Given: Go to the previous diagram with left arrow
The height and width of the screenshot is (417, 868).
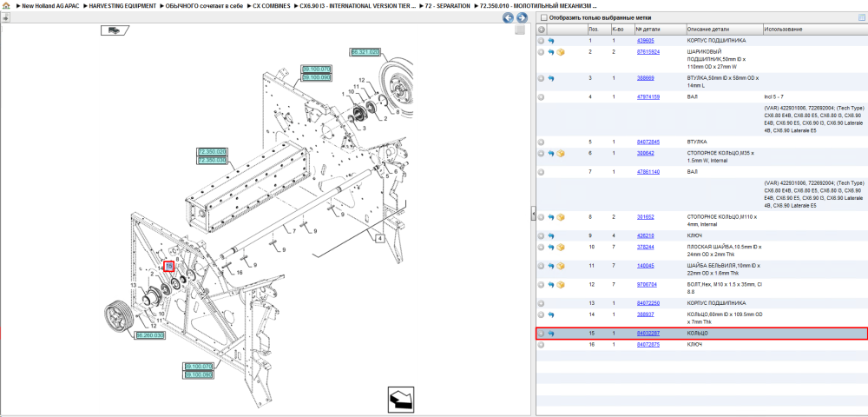Looking at the screenshot, I should click(508, 17).
